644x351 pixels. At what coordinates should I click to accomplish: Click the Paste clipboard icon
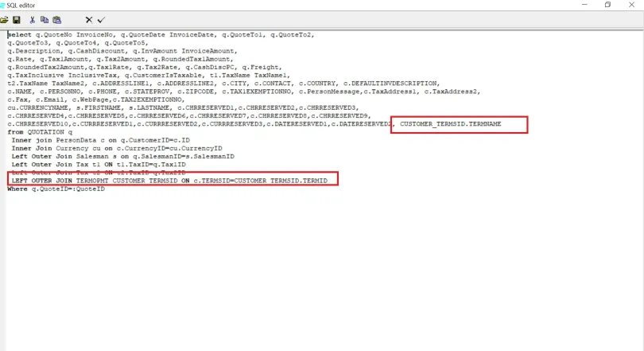[57, 19]
